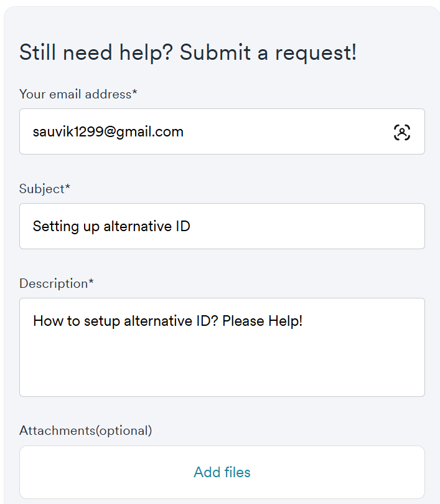Click the word 'ID' in Subject field
The width and height of the screenshot is (440, 504).
click(x=183, y=226)
